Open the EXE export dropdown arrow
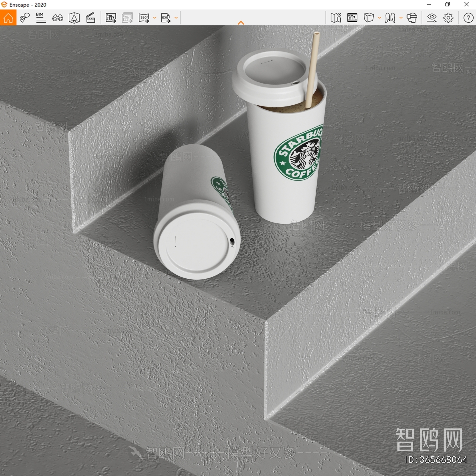Screen dimensions: 476x476 [x=176, y=18]
